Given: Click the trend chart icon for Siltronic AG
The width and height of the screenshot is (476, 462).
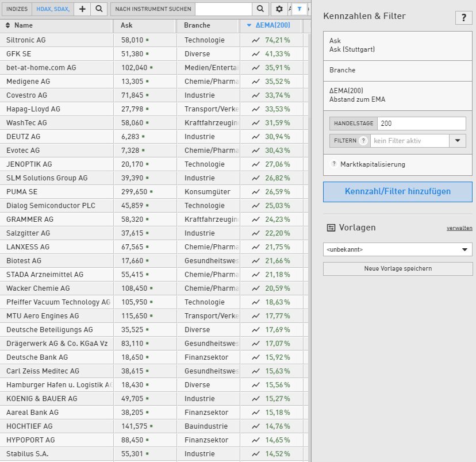Looking at the screenshot, I should (256, 40).
